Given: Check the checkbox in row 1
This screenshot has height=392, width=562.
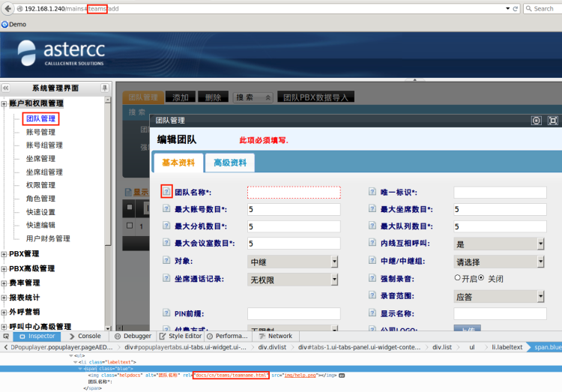Looking at the screenshot, I should (x=130, y=226).
